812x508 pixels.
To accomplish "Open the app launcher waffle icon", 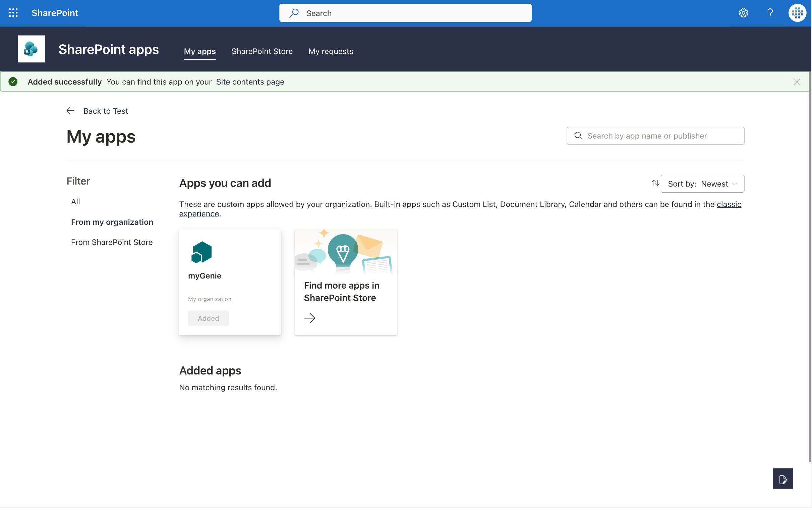I will point(13,13).
